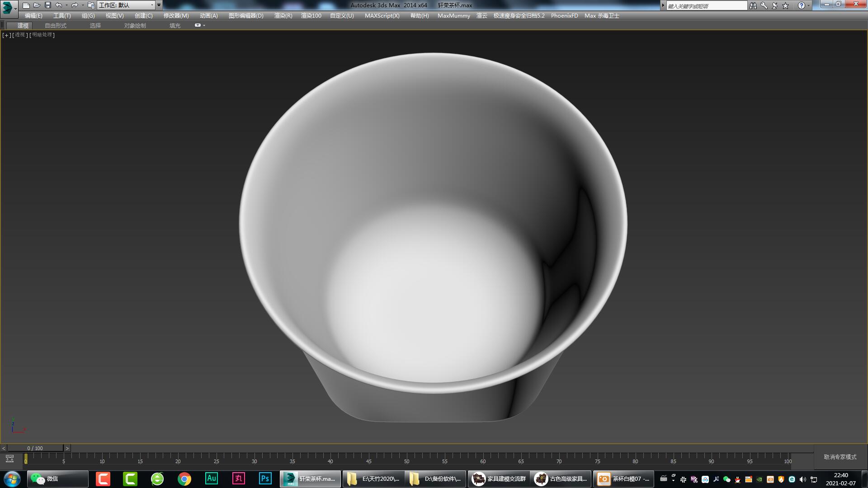Open the 3ds Max application menu logo
Viewport: 868px width, 488px height.
point(6,5)
